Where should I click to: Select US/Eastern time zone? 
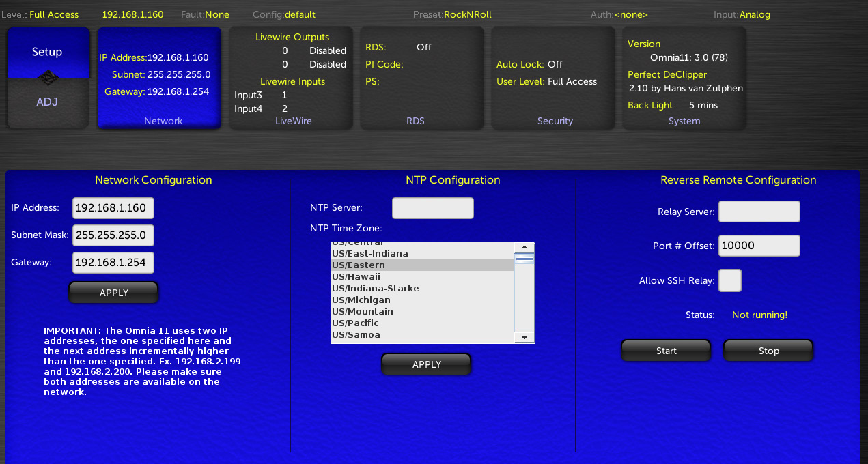pos(422,265)
